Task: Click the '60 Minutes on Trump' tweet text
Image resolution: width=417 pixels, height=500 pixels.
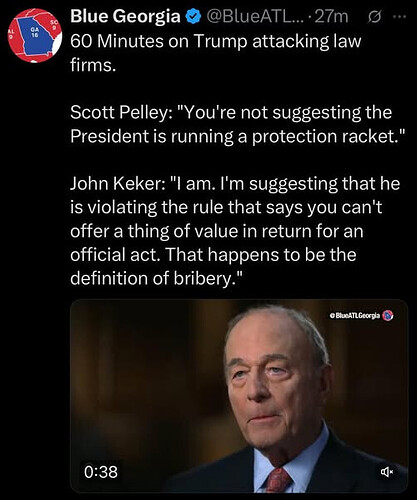Action: click(x=216, y=53)
